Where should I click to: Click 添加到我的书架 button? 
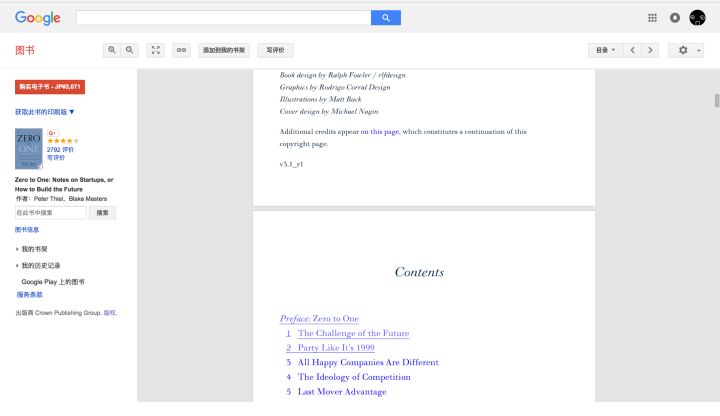pos(224,50)
